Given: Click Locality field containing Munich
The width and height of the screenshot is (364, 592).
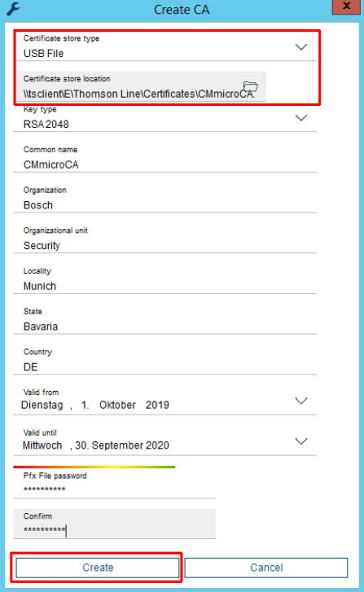Looking at the screenshot, I should click(x=165, y=279).
